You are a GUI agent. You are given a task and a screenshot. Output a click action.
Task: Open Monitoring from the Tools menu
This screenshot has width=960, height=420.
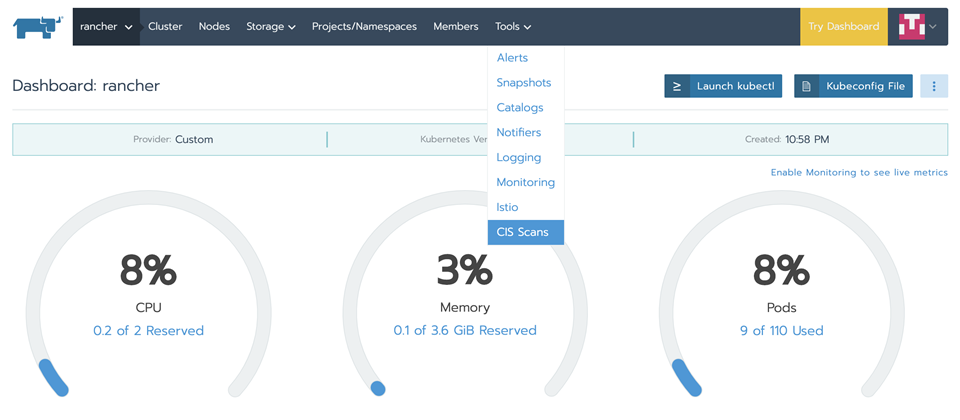pos(525,182)
